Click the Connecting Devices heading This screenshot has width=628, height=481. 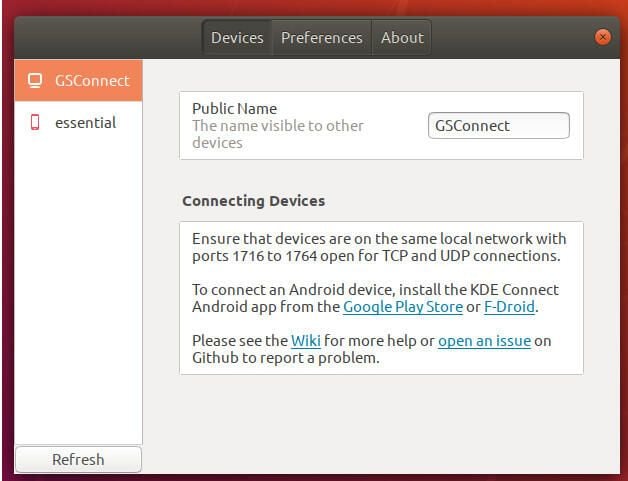tap(254, 201)
